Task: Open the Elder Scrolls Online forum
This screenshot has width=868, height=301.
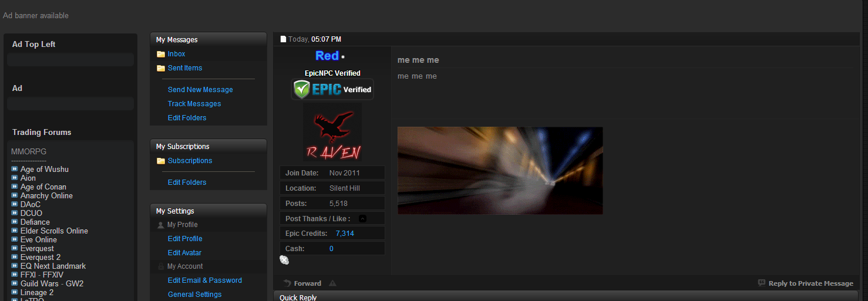Action: 54,231
